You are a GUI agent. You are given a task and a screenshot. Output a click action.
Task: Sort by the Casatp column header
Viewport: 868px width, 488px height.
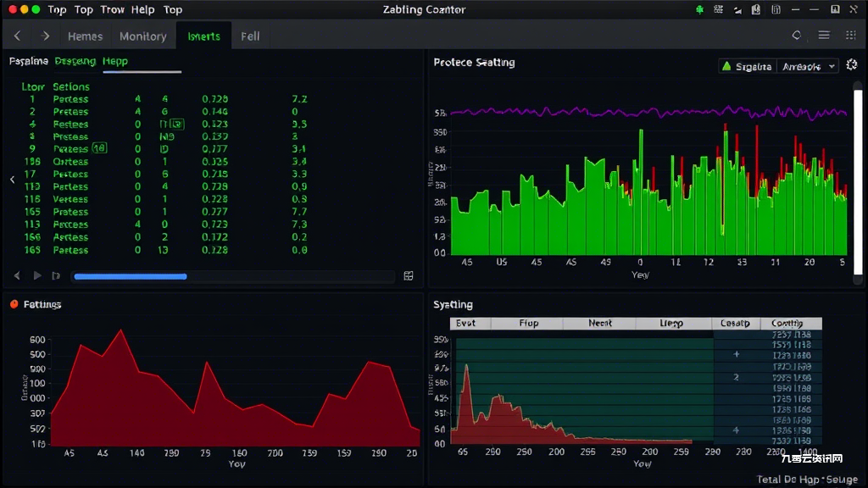(736, 323)
